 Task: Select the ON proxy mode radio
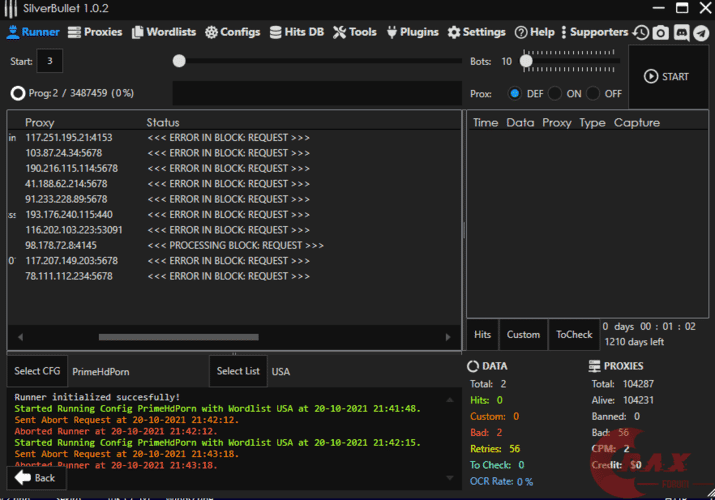point(554,93)
